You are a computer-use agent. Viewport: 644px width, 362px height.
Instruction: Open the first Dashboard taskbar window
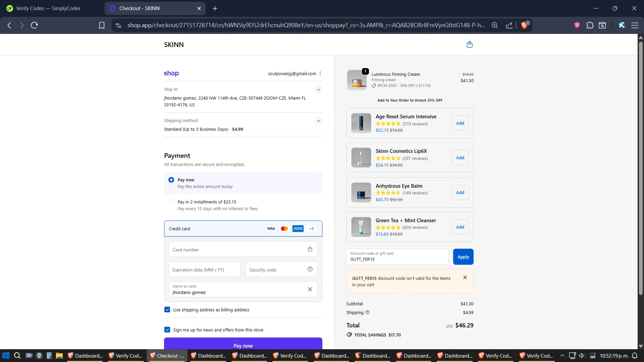pyautogui.click(x=85, y=356)
